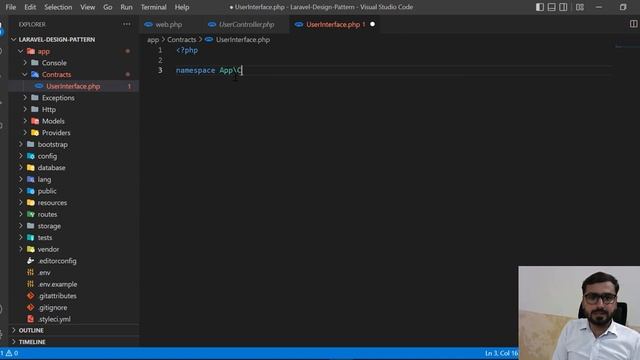Image resolution: width=640 pixels, height=360 pixels.
Task: Click the <?php line in editor
Action: pos(187,51)
